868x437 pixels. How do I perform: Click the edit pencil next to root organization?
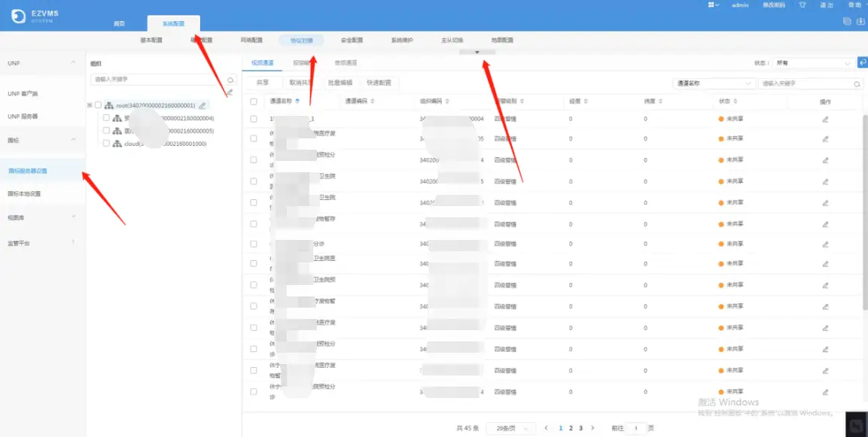(x=203, y=106)
